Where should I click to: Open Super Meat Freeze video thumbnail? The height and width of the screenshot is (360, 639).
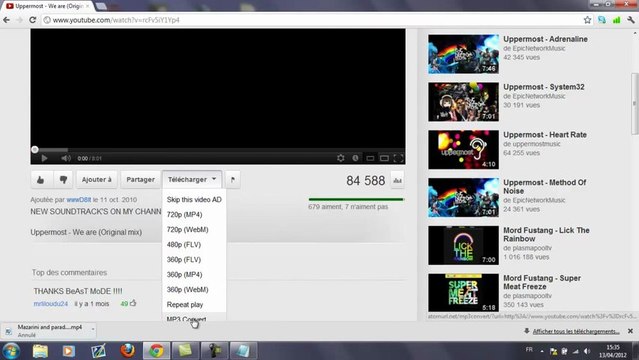point(463,293)
